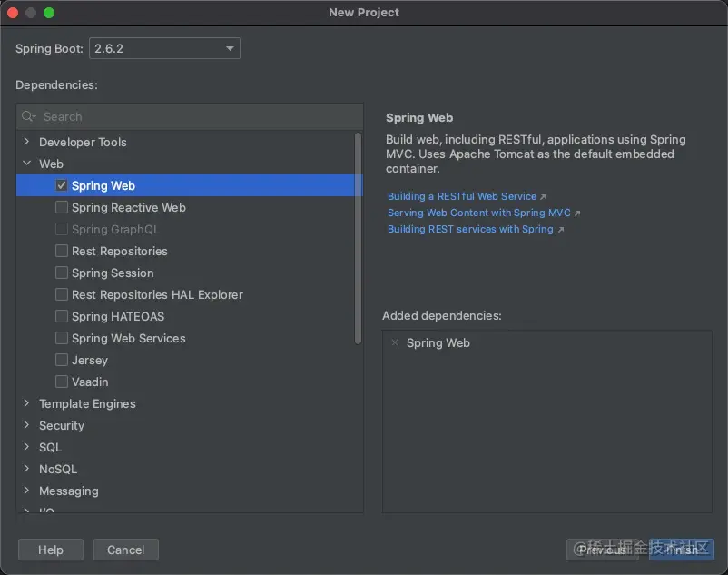Click the red close window button
Image resolution: width=728 pixels, height=575 pixels.
click(13, 13)
